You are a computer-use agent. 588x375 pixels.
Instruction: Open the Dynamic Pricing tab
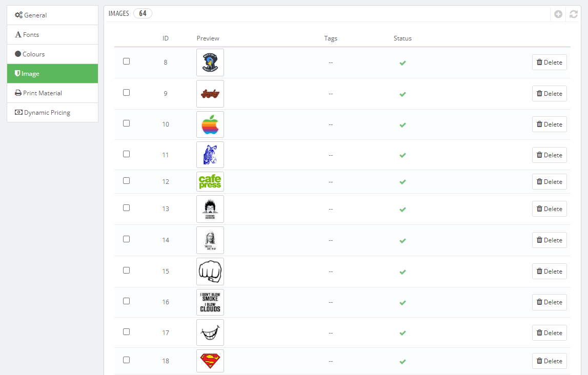(52, 113)
